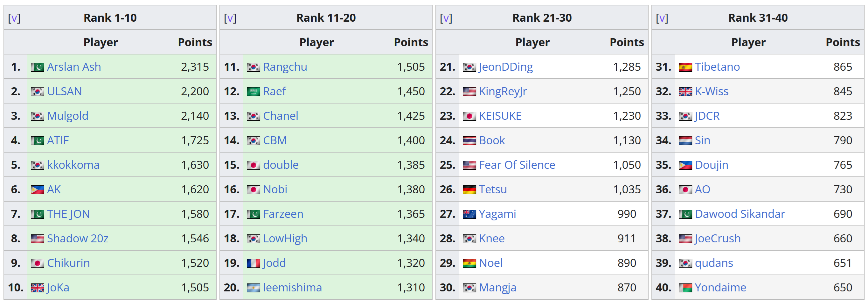Viewport: 868px width, 300px height.
Task: Click the Thailand flag next to Book
Action: pyautogui.click(x=469, y=141)
